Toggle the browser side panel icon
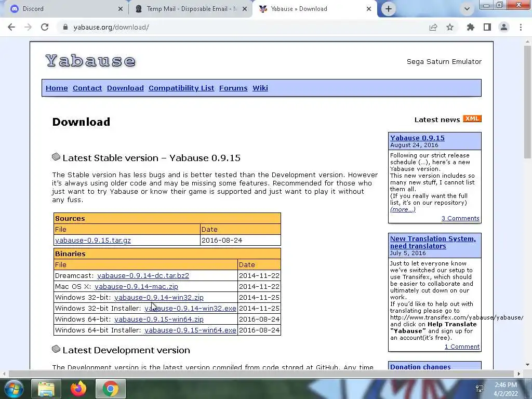 pyautogui.click(x=487, y=27)
